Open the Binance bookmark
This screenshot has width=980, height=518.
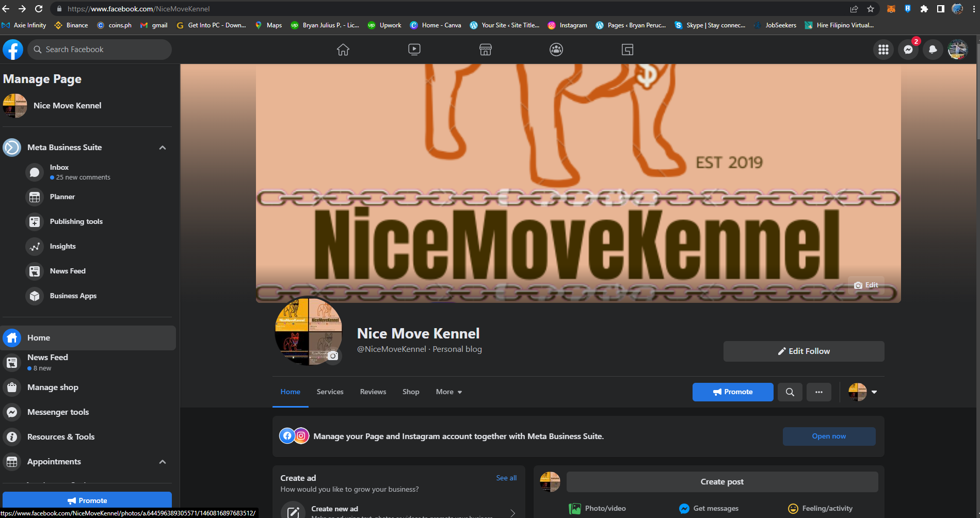pyautogui.click(x=71, y=25)
